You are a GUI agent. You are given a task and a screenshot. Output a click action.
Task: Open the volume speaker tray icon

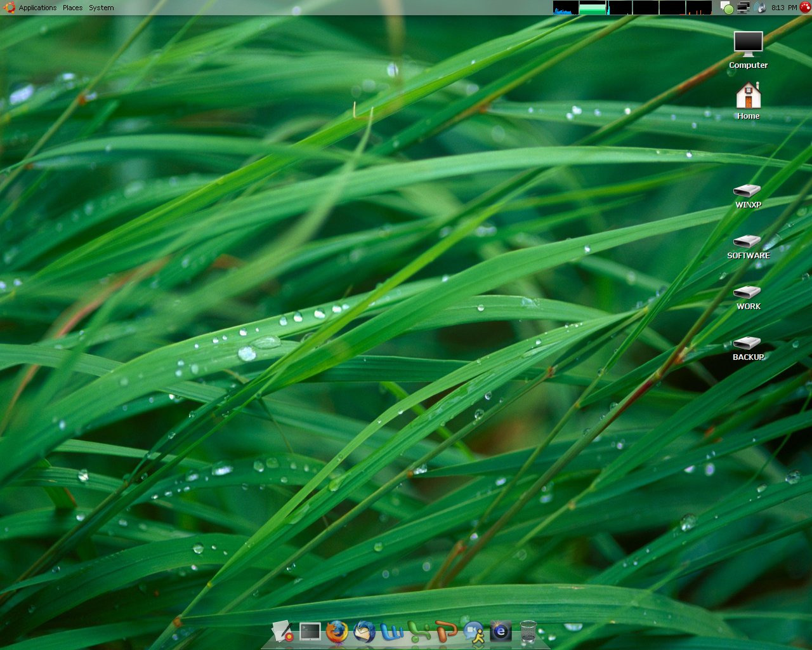pos(760,8)
